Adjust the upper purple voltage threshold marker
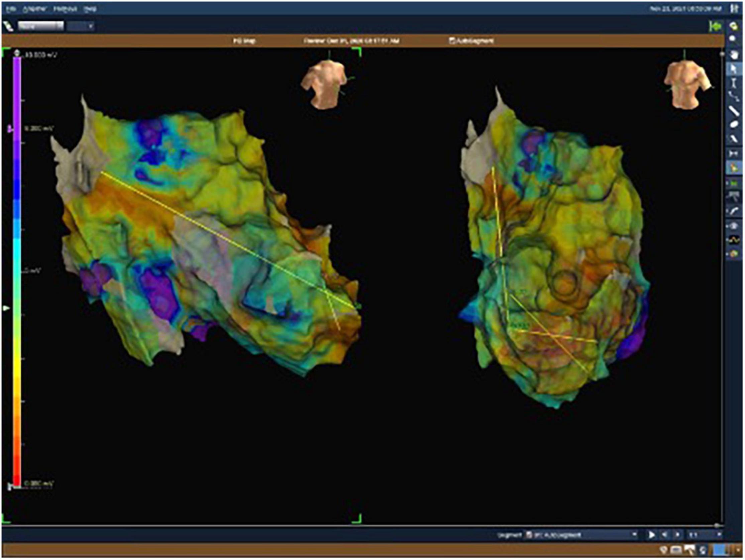Viewport: 745px width, 560px height. 11,129
